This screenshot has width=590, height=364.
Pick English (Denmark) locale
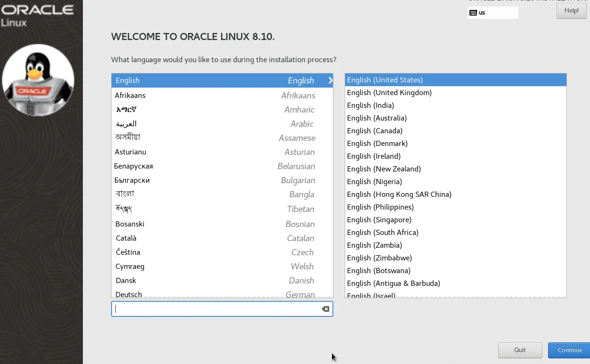pyautogui.click(x=455, y=144)
